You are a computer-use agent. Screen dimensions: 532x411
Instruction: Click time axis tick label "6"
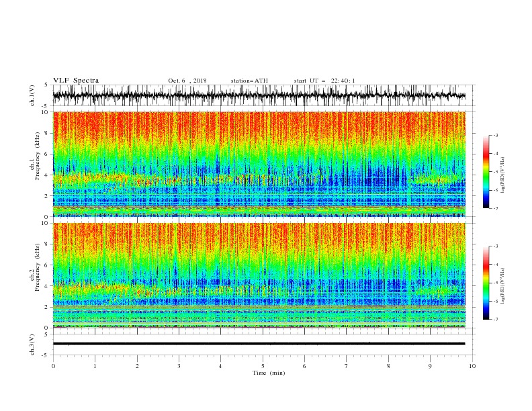pos(304,366)
